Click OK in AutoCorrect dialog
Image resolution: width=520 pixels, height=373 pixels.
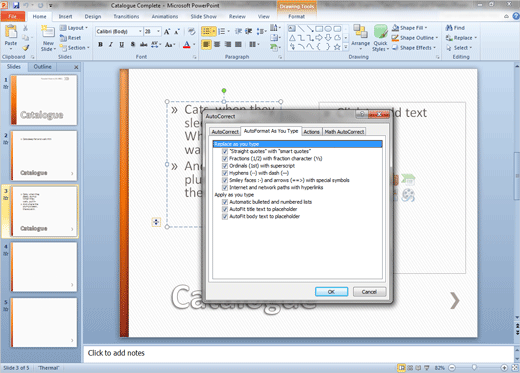[331, 292]
